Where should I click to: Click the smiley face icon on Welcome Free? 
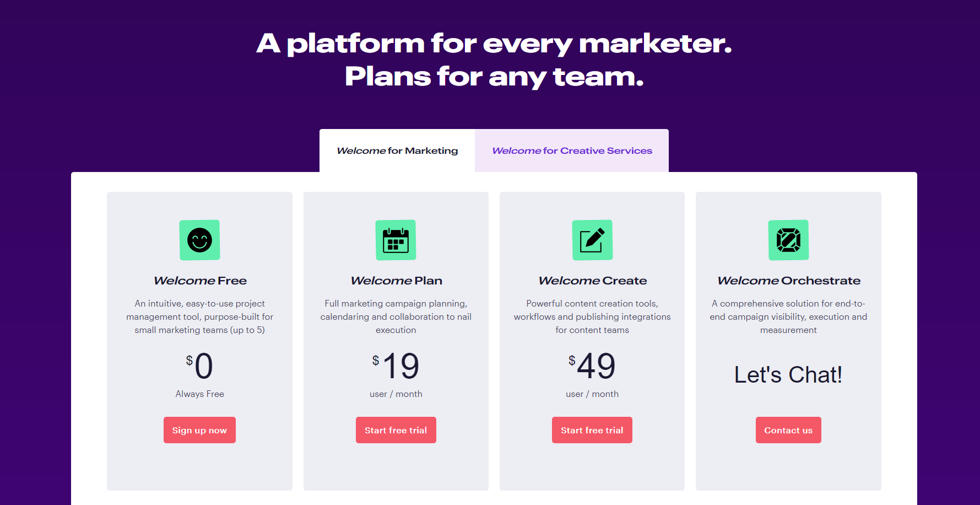(199, 240)
